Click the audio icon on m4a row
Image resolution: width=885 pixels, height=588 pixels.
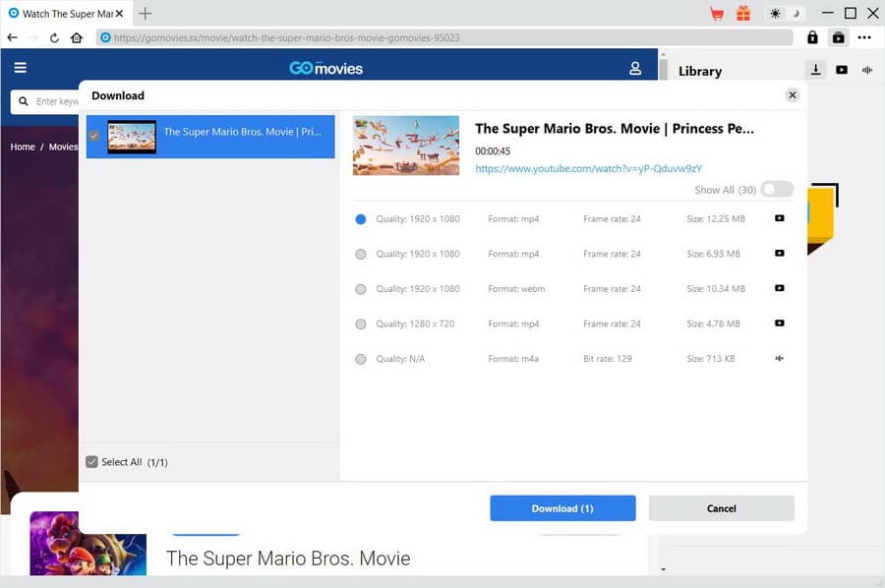[780, 358]
